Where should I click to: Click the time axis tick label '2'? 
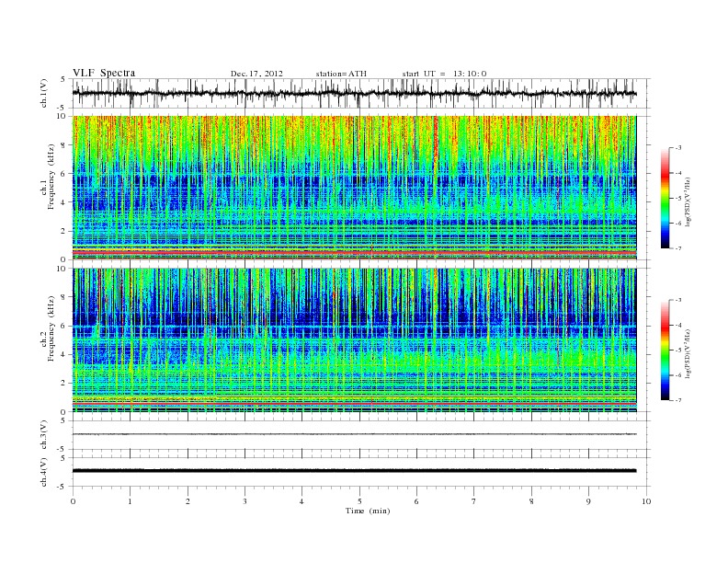tap(188, 501)
